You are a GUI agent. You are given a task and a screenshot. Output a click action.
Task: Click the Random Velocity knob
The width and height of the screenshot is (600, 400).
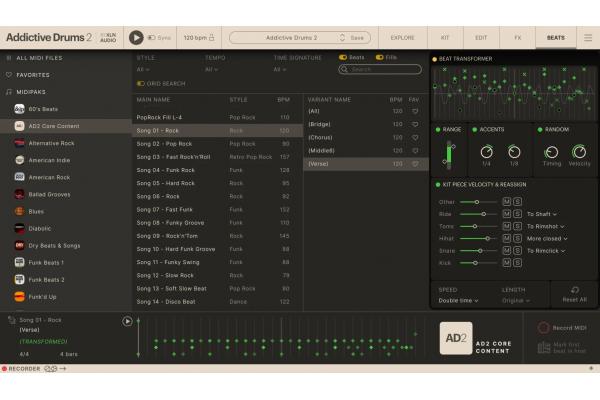click(579, 152)
